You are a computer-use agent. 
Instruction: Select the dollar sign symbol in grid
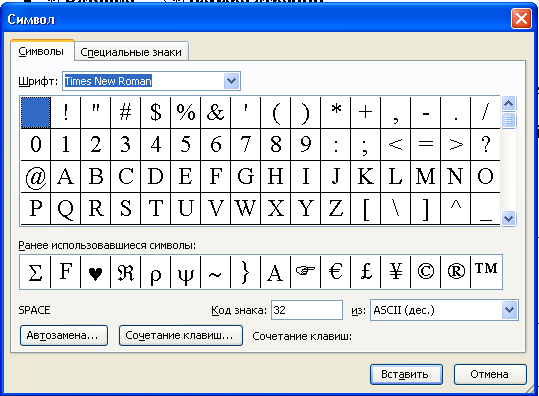point(156,112)
